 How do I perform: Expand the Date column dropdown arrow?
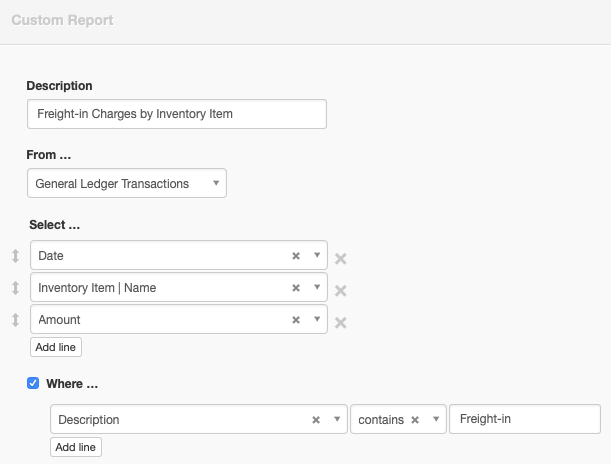[316, 255]
